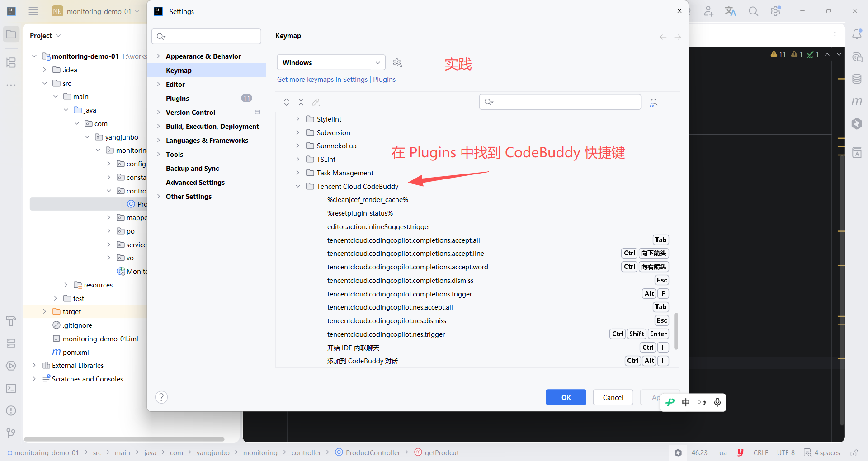Open more tool windows ellipsis

(x=11, y=85)
